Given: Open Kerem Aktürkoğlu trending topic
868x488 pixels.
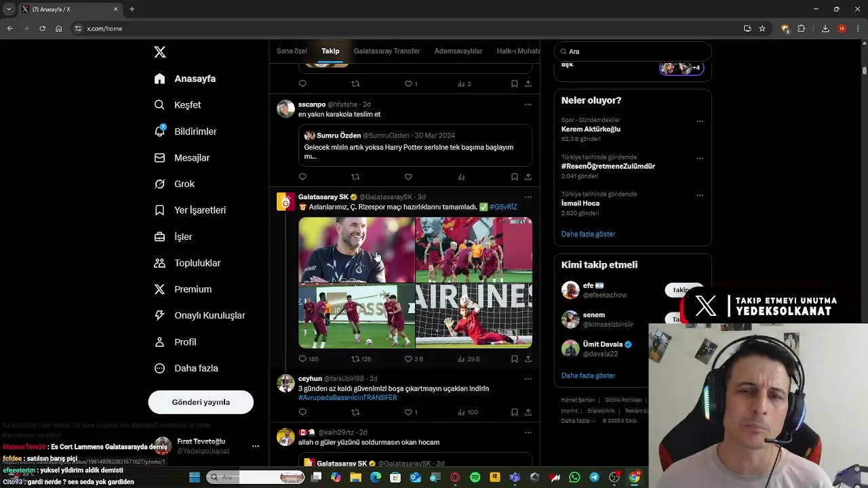Looking at the screenshot, I should click(591, 129).
